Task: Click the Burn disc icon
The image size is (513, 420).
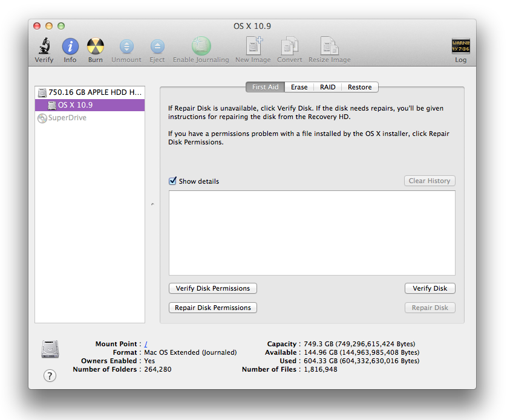Action: 95,47
